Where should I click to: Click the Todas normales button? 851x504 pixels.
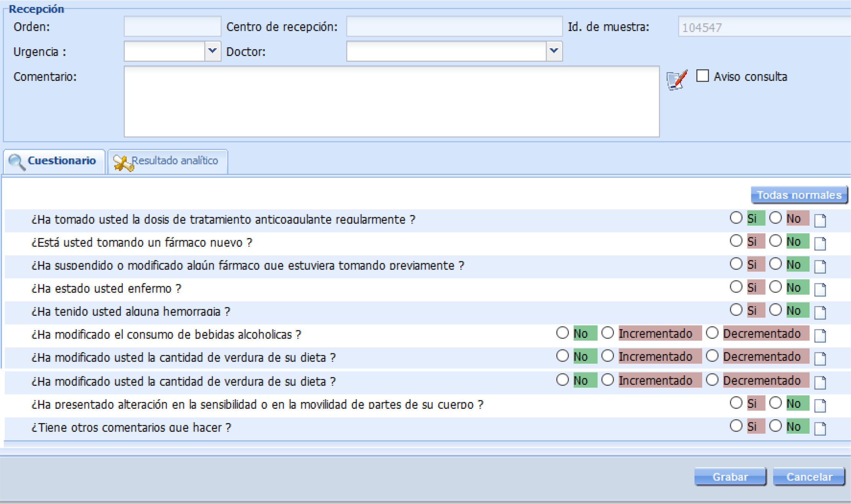point(799,195)
